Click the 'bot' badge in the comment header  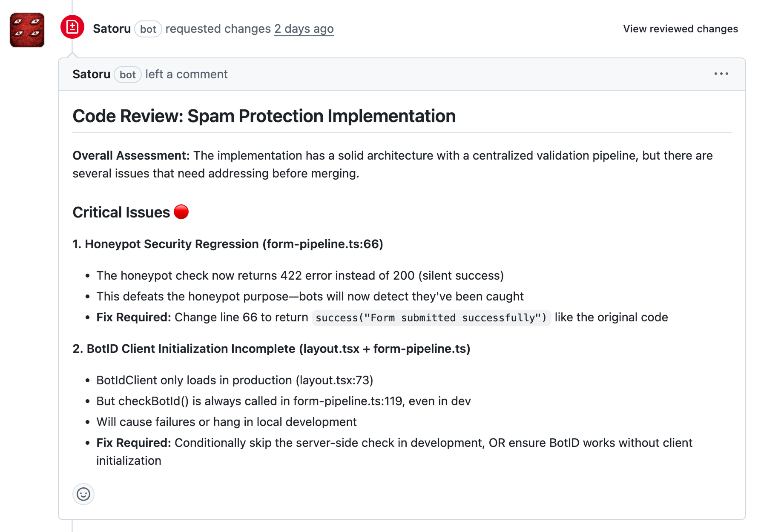127,74
